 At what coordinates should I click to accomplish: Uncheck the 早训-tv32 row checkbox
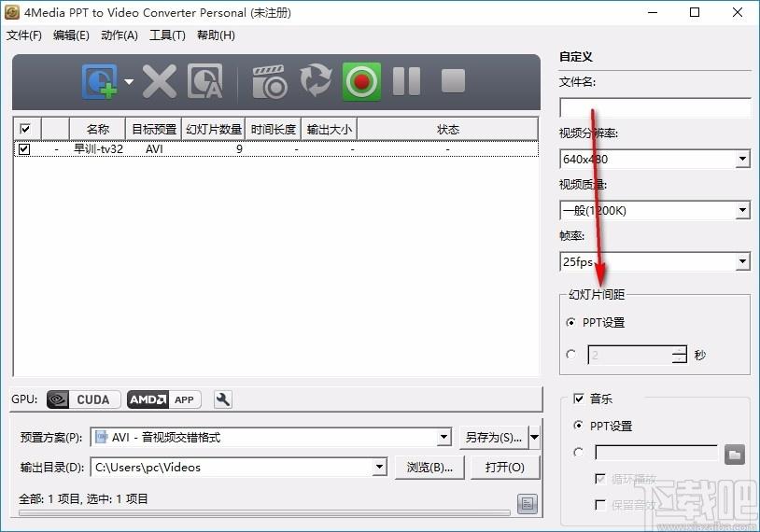(24, 148)
